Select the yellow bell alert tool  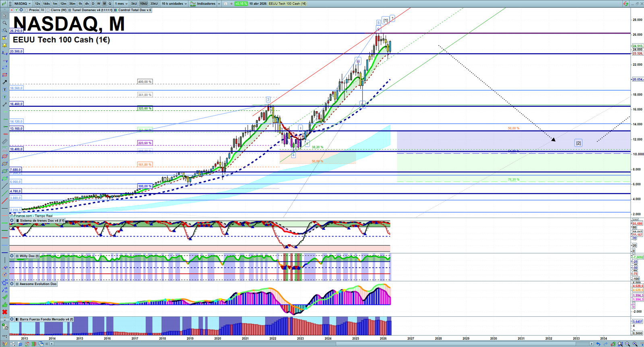coord(4,45)
